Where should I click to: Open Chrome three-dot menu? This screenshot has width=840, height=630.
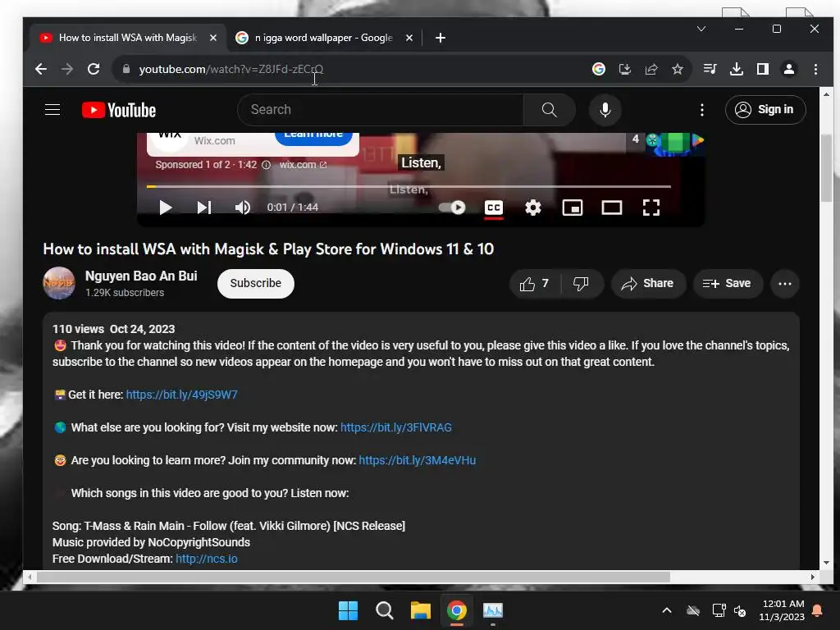(x=815, y=69)
